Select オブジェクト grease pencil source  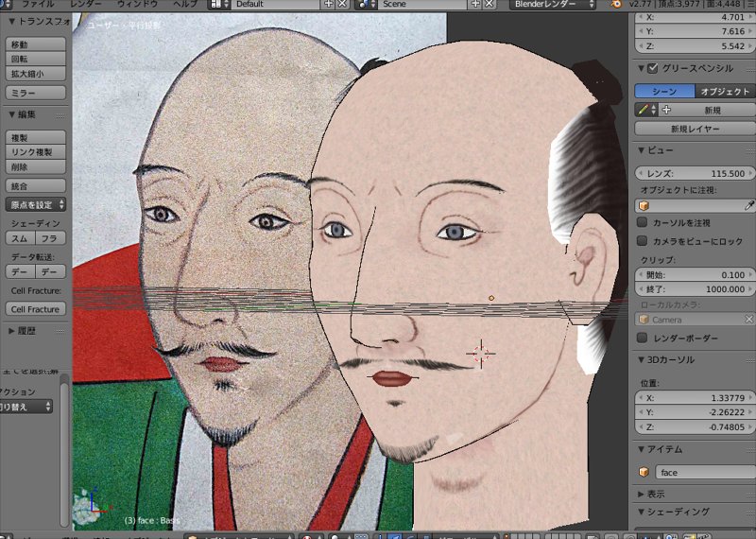point(725,91)
